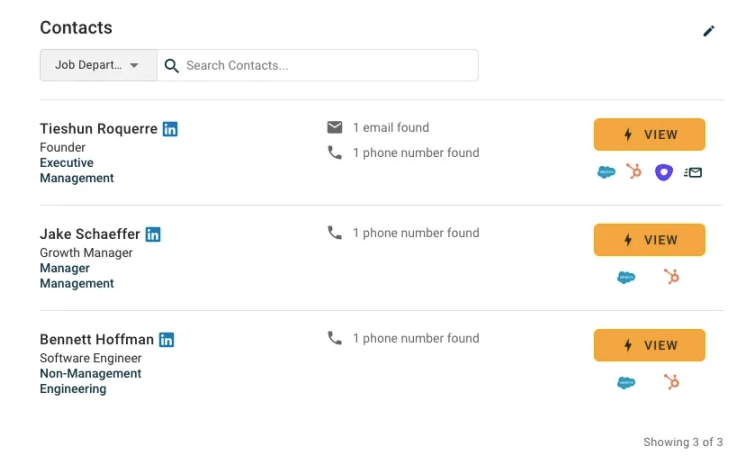755x468 pixels.
Task: Click the magnifier search icon
Action: (x=171, y=65)
